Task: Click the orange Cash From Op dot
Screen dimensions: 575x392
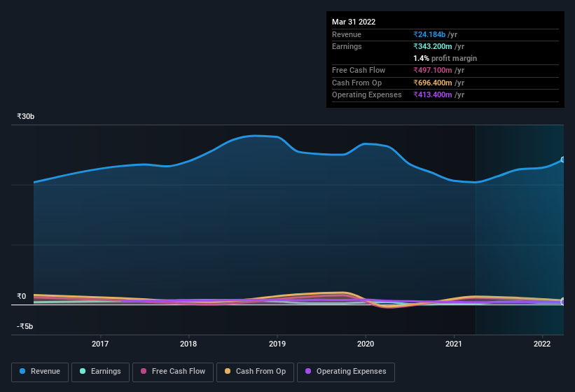Action: click(x=228, y=371)
